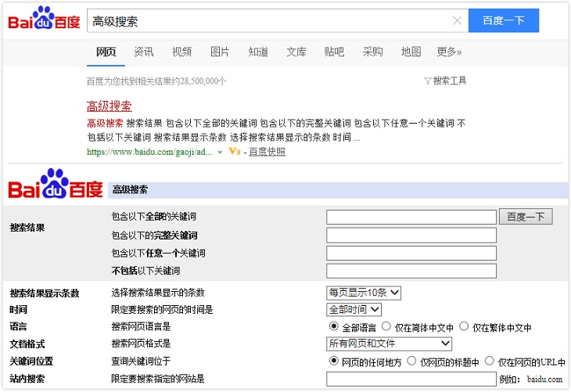
Task: Open the 更多» tab
Action: (449, 52)
